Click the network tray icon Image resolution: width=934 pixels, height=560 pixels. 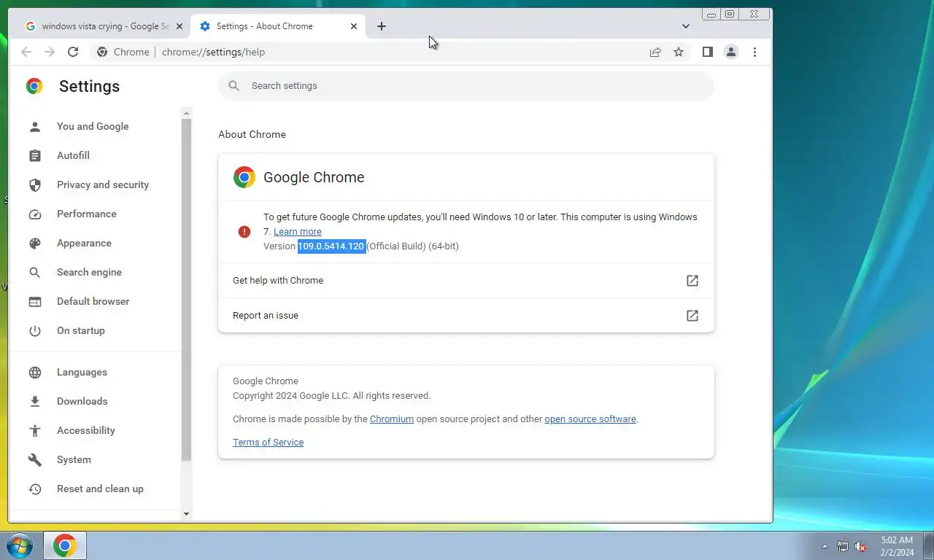843,546
